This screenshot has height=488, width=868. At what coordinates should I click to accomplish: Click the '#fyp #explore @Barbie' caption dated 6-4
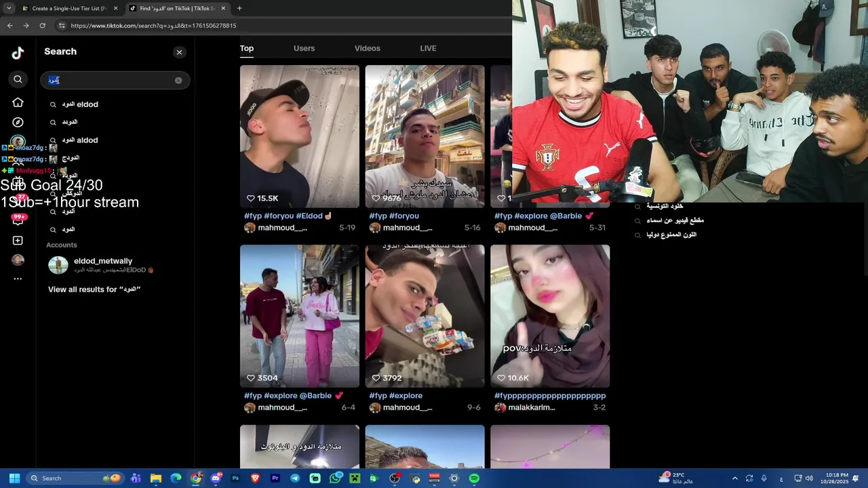tap(294, 396)
